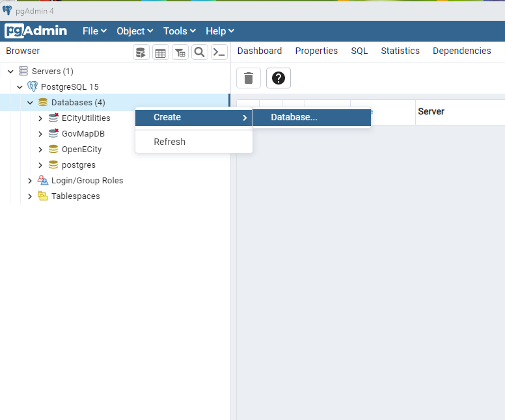Open the Tools menu
Viewport: 505px width, 420px height.
[x=180, y=31]
